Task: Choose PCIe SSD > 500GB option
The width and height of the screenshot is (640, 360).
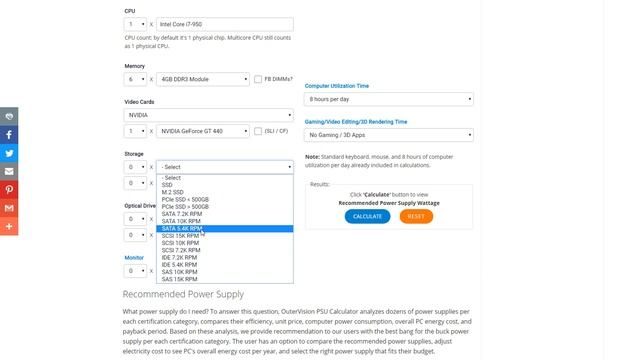Action: tap(225, 207)
